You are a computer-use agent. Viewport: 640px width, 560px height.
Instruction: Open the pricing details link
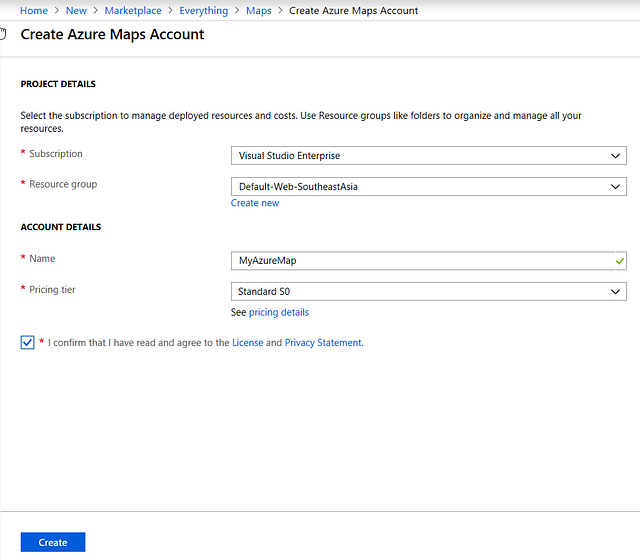pos(279,312)
